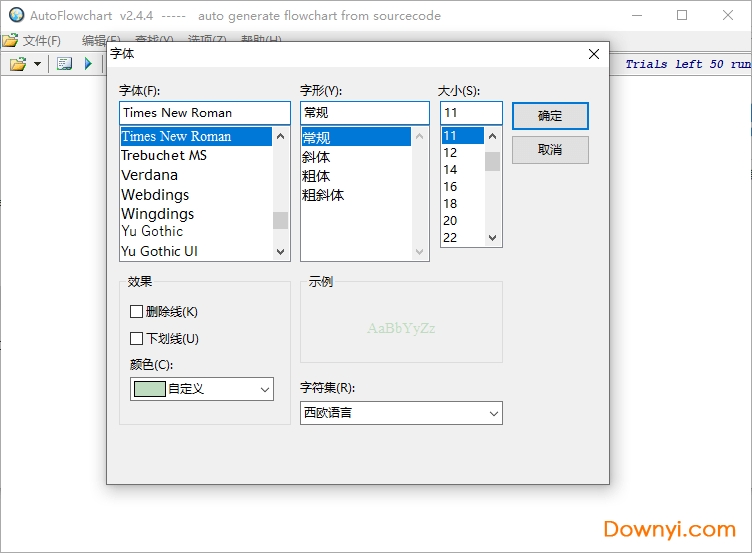
Task: Choose 粗体 bold font style
Action: [x=317, y=176]
